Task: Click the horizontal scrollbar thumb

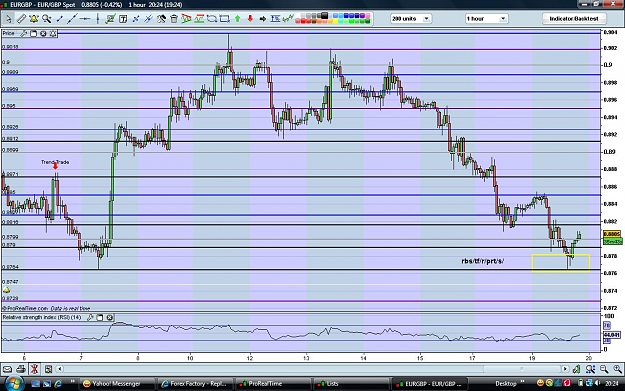Action: pos(522,369)
